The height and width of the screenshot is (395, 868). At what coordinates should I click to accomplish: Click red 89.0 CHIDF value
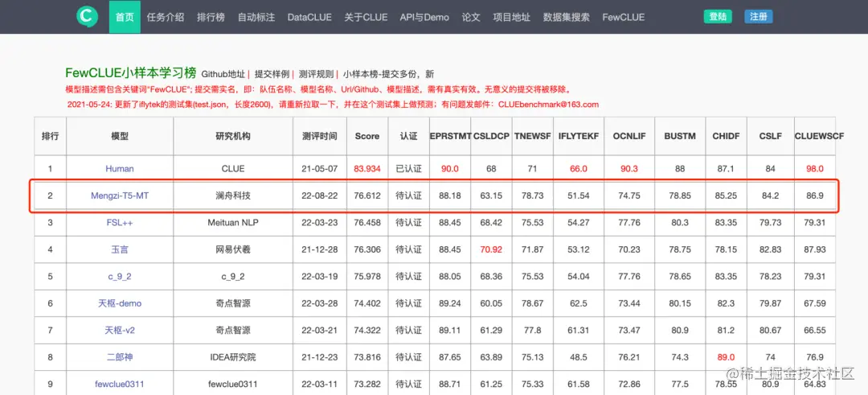click(727, 356)
